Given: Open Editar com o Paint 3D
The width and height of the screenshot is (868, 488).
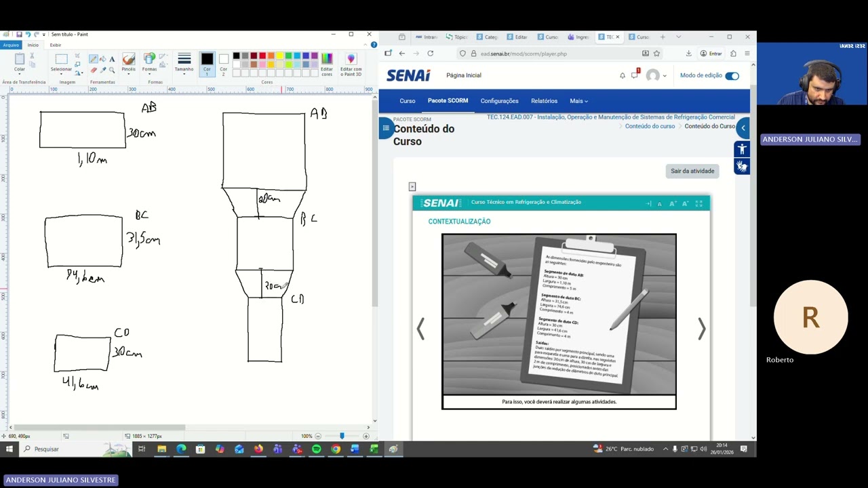Looking at the screenshot, I should click(351, 63).
